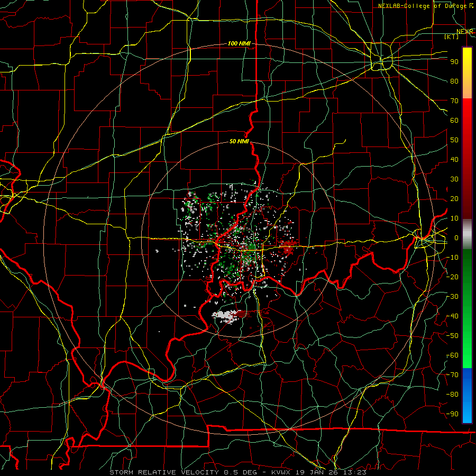Click the 0 value on the velocity scale
The image size is (476, 476).
click(456, 238)
